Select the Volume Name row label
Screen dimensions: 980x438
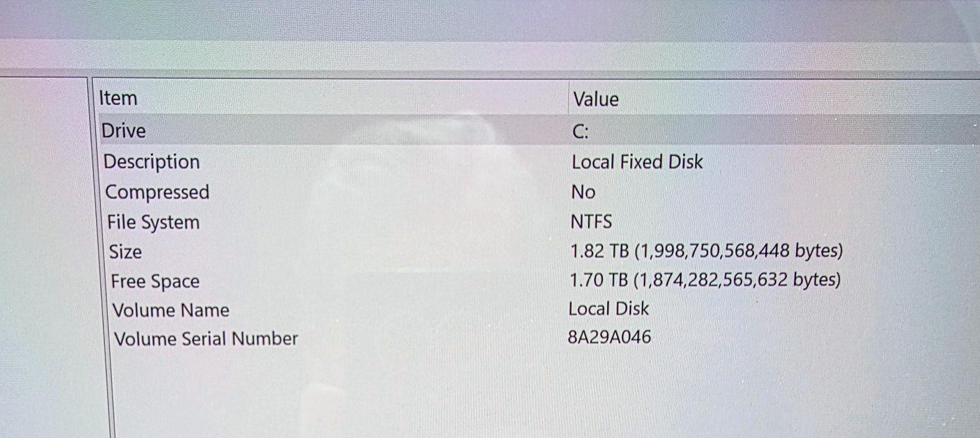click(x=171, y=310)
